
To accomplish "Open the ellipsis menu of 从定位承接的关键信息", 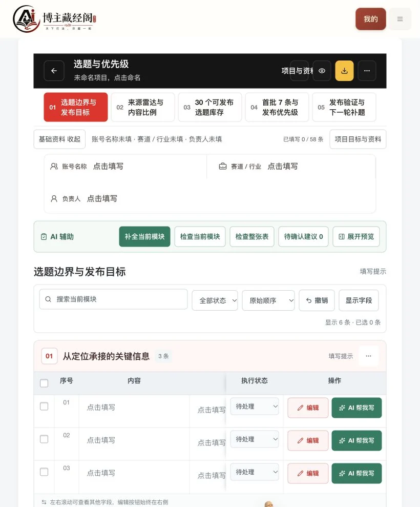I will pyautogui.click(x=368, y=356).
